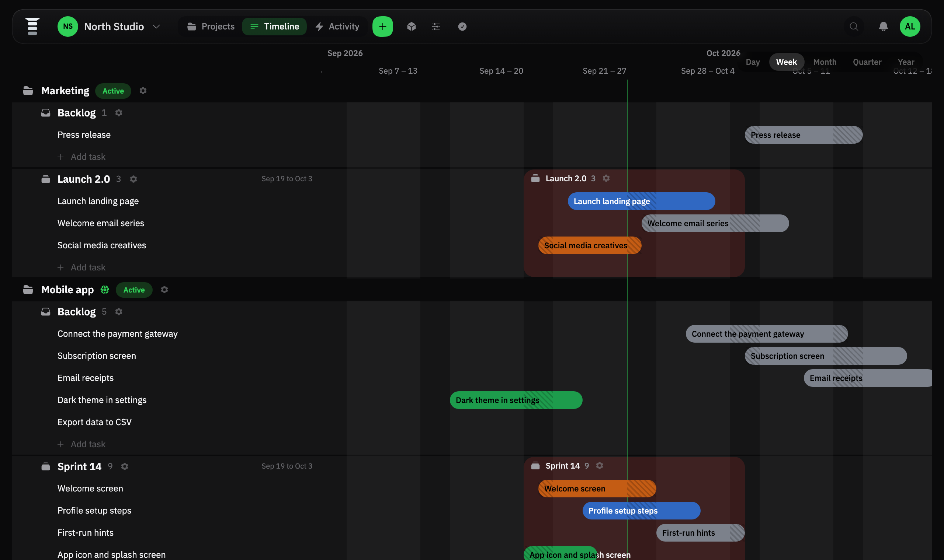Click the Mobile app Active status badge
Viewport: 944px width, 560px height.
coord(134,290)
